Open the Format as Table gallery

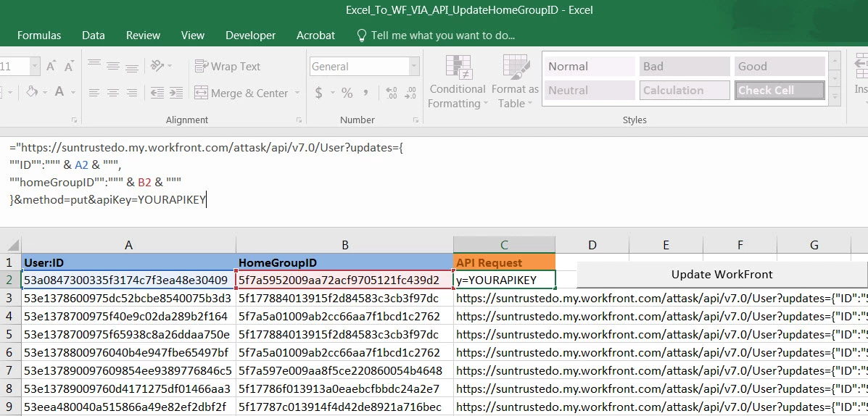(515, 82)
